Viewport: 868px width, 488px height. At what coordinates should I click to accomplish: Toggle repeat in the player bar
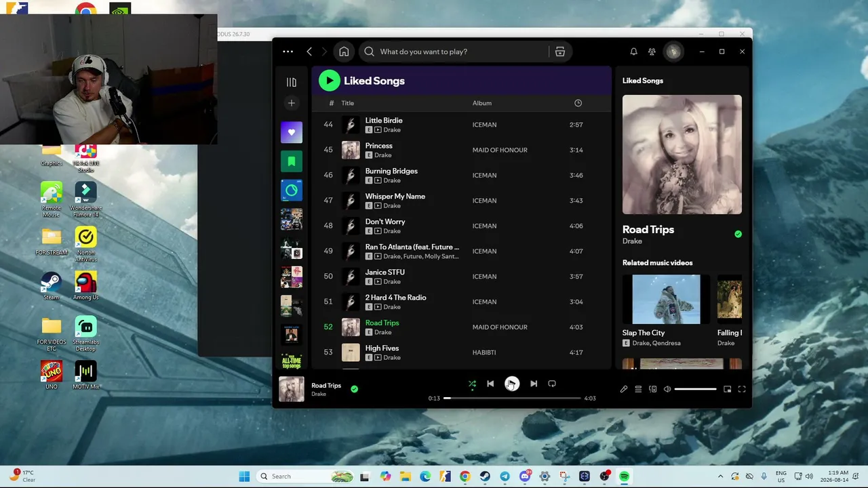tap(552, 384)
